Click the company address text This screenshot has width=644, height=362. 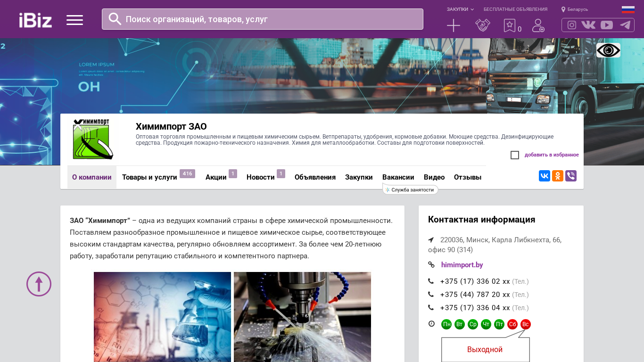(x=495, y=245)
